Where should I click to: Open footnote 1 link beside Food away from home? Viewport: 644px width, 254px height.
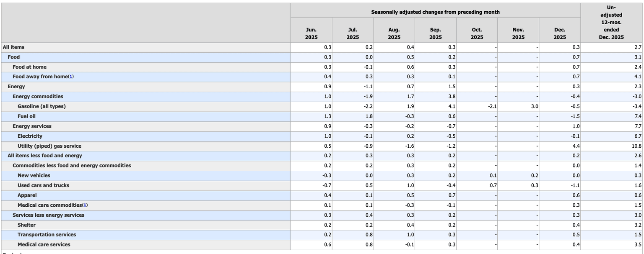coord(71,77)
